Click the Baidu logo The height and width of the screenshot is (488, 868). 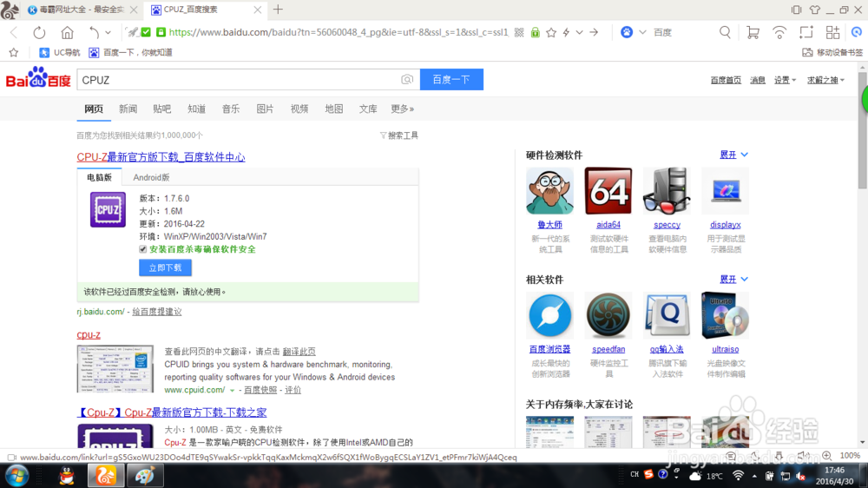pos(38,79)
